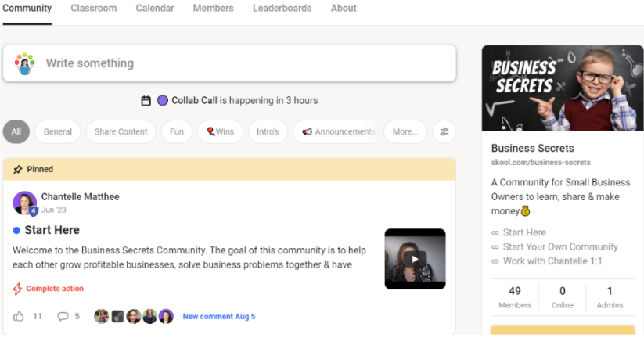Open the Calendar tab

[155, 8]
